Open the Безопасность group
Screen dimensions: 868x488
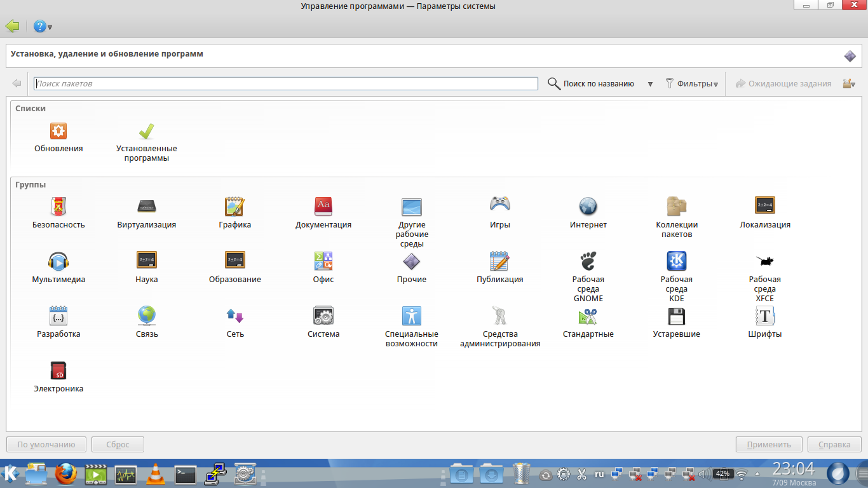tap(58, 213)
